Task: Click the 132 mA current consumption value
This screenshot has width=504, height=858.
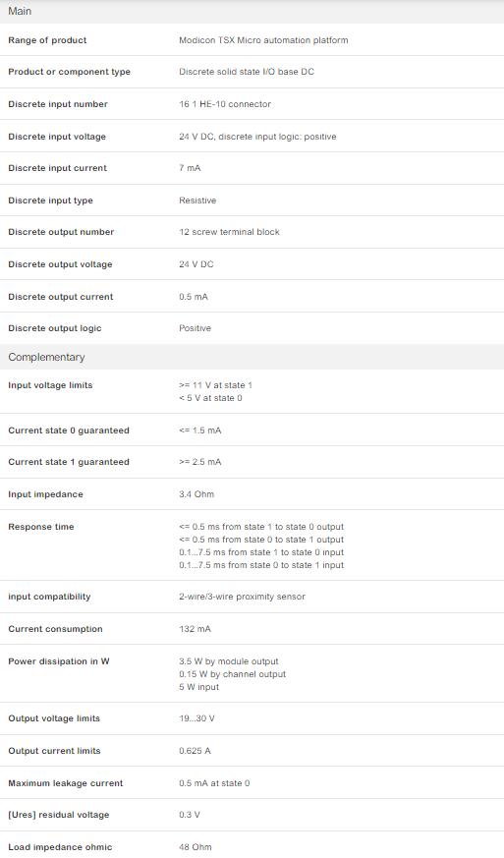Action: pos(195,629)
